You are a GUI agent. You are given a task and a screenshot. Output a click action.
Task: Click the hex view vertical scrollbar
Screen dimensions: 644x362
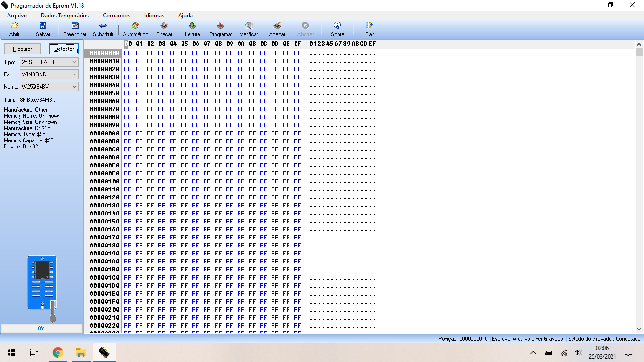pos(639,188)
